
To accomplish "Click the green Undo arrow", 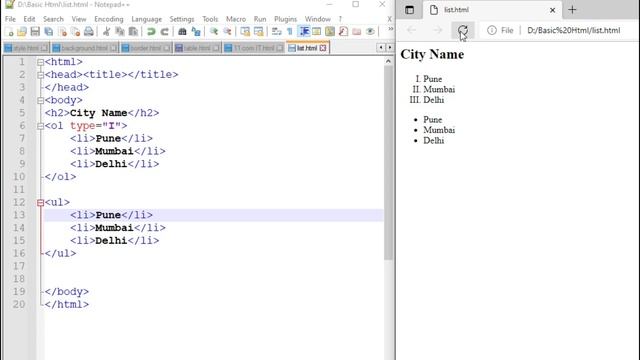I will pos(151,31).
